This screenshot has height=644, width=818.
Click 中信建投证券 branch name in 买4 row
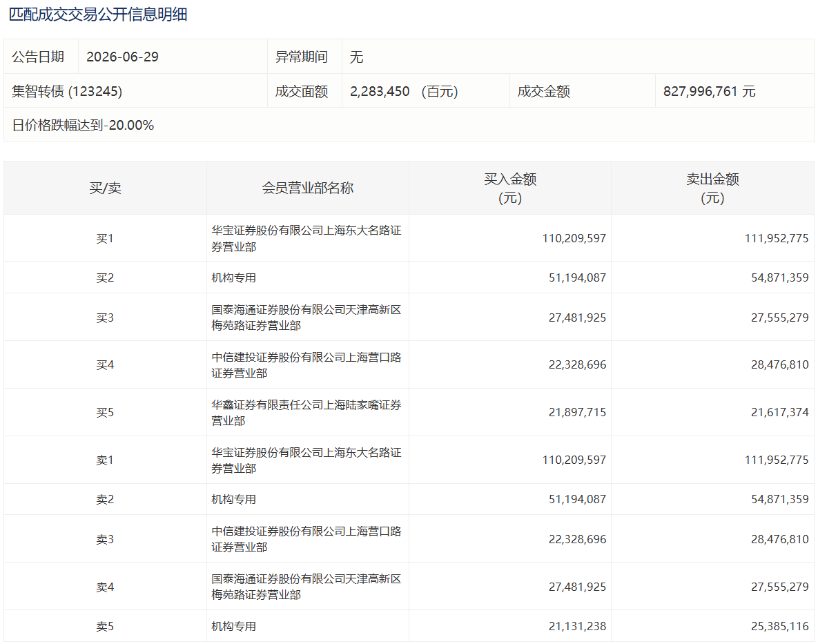click(306, 365)
